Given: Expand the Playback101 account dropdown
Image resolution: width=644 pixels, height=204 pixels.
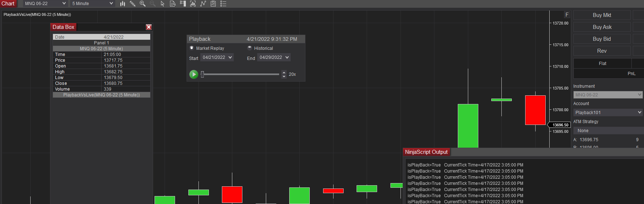Looking at the screenshot, I should pyautogui.click(x=608, y=112).
